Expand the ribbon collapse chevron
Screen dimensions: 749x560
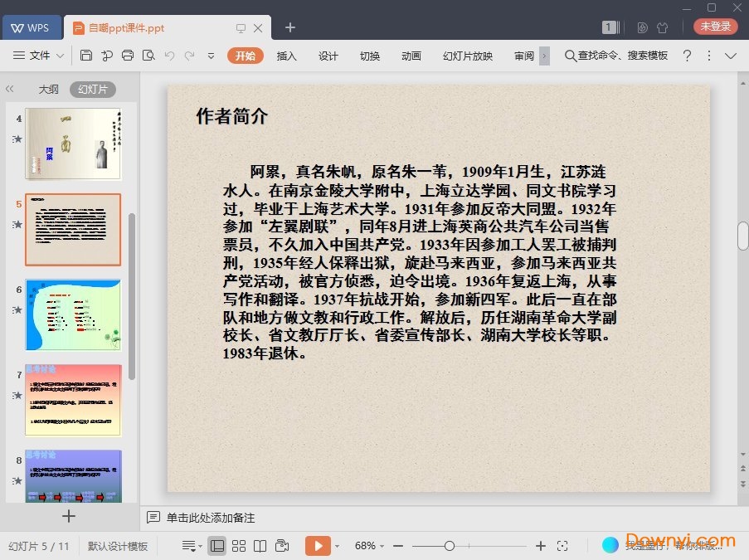pos(731,56)
